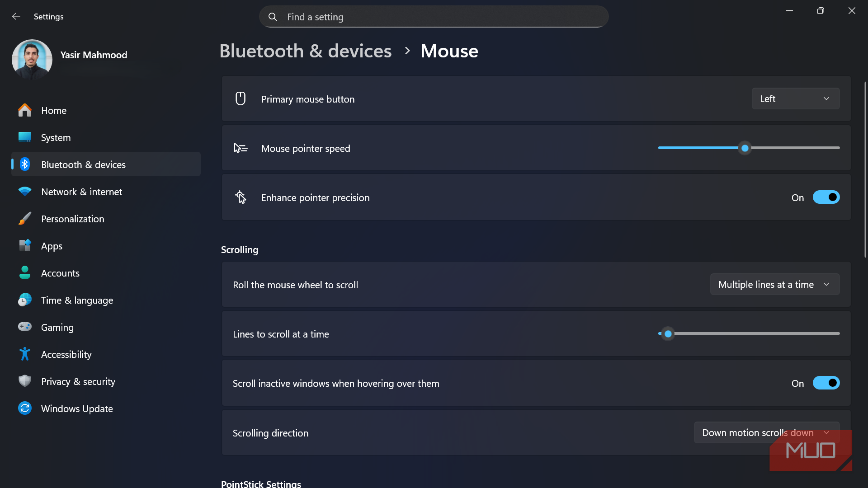This screenshot has height=488, width=868.
Task: Click the Accessibility figure icon
Action: point(25,354)
